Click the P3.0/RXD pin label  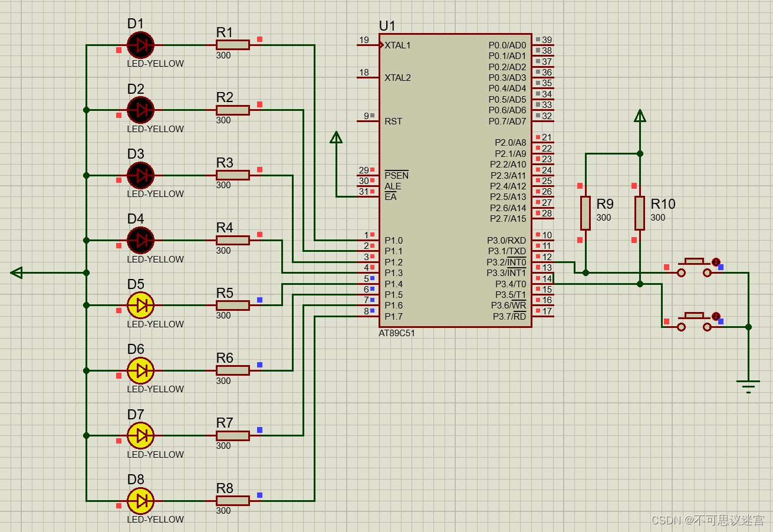tap(506, 240)
